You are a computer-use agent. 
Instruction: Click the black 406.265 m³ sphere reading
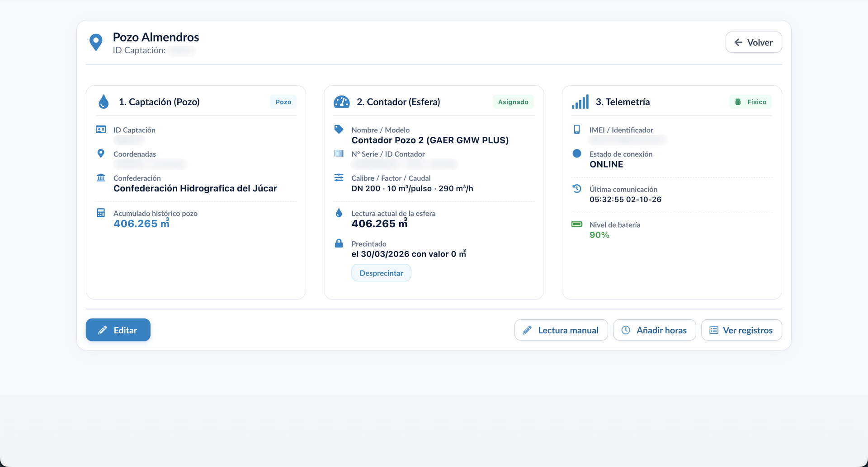pyautogui.click(x=379, y=223)
